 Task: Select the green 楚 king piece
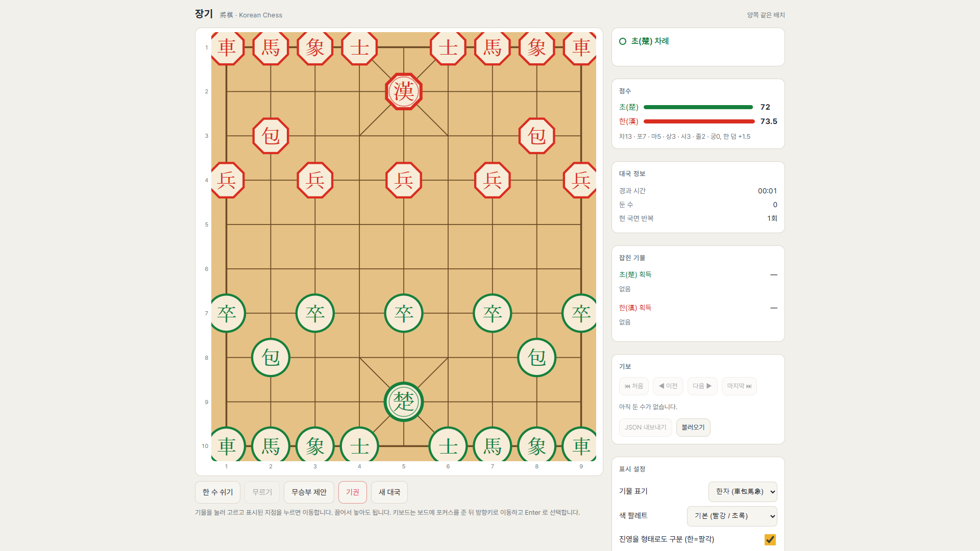pos(403,402)
